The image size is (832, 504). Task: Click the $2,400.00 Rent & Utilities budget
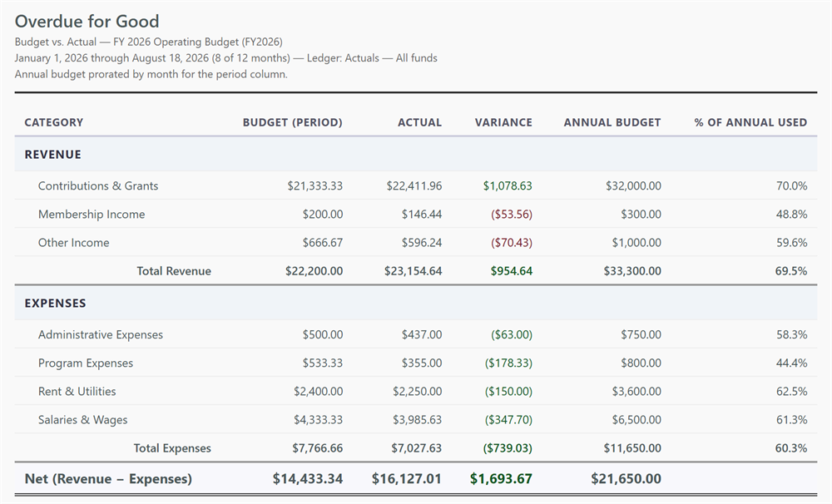click(319, 392)
